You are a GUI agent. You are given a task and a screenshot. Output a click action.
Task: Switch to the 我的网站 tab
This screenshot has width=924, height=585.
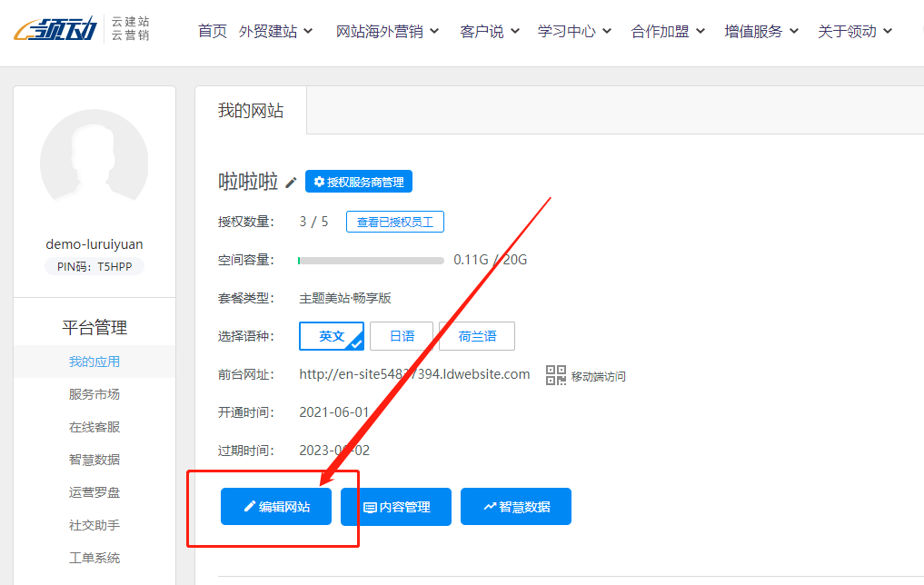(251, 111)
